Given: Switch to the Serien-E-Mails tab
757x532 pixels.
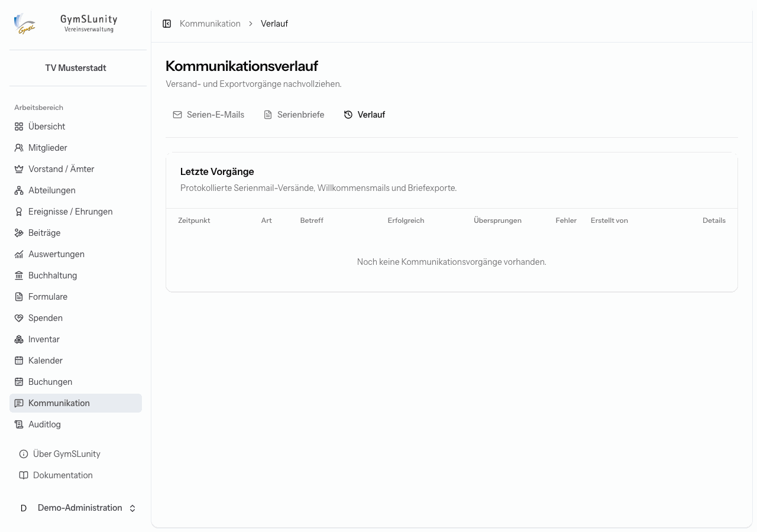Looking at the screenshot, I should click(x=208, y=115).
